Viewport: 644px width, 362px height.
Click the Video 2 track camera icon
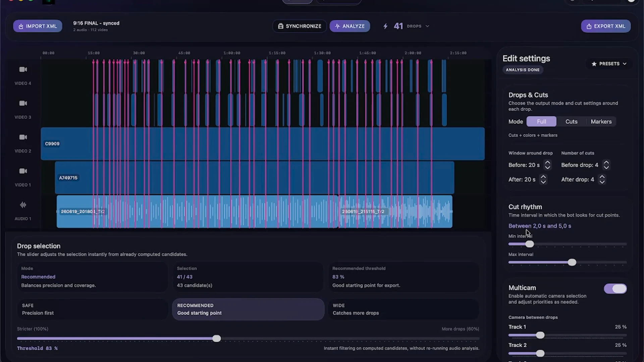click(x=23, y=137)
